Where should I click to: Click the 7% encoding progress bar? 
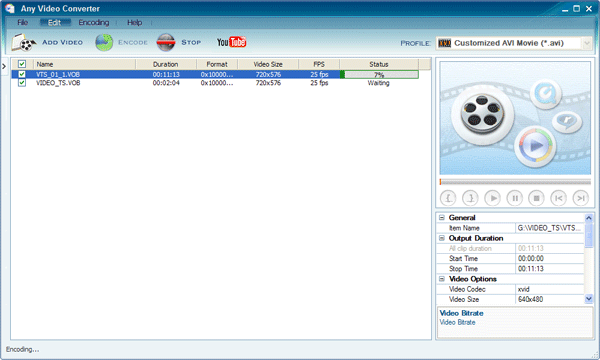[x=379, y=75]
